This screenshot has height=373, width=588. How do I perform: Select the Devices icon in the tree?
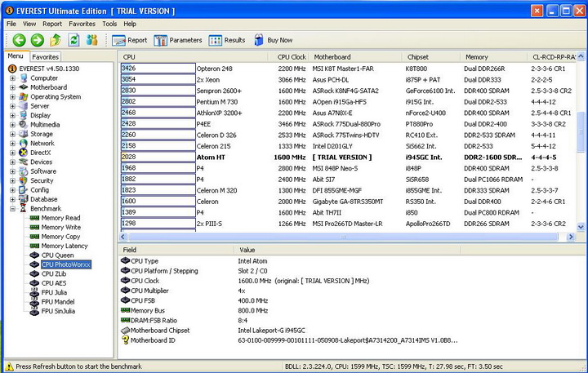click(23, 162)
